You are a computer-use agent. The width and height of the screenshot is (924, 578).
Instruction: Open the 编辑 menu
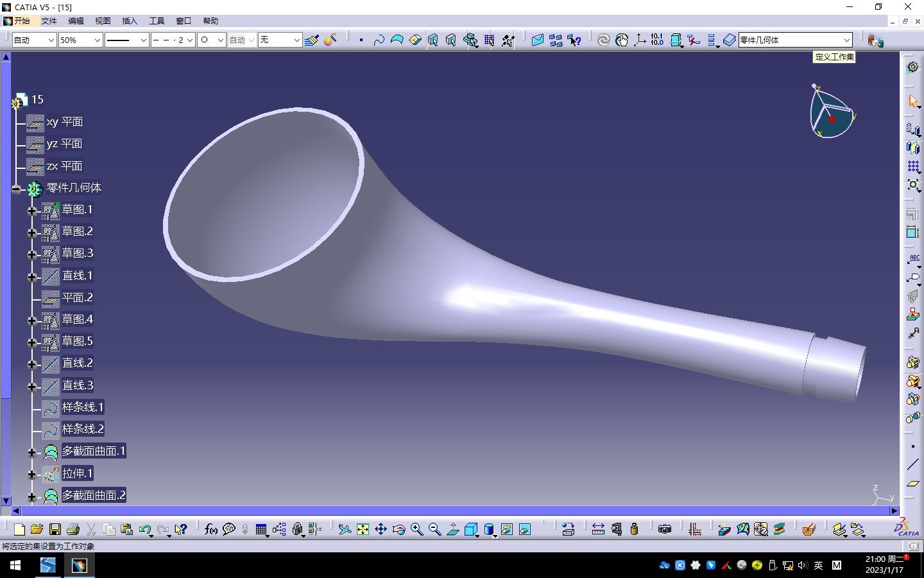coord(76,21)
